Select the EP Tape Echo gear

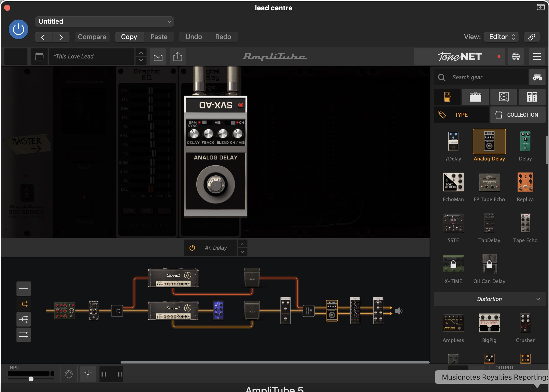point(489,182)
